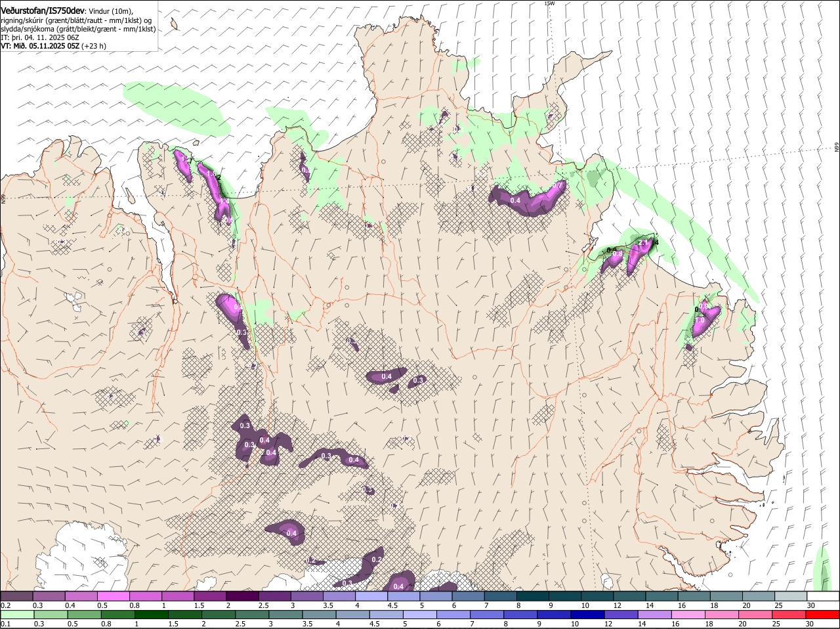Click the '4.5' label in the rain legend row
The height and width of the screenshot is (629, 840).
pos(375,624)
